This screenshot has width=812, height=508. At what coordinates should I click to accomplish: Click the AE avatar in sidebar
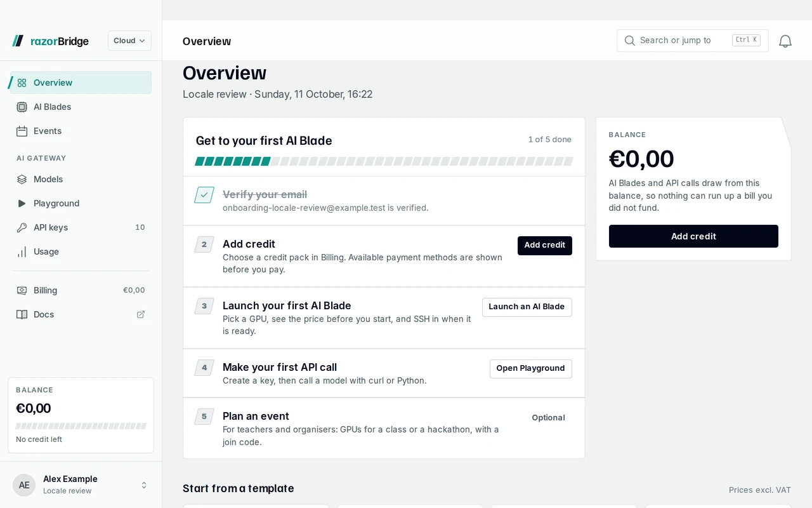pos(24,485)
